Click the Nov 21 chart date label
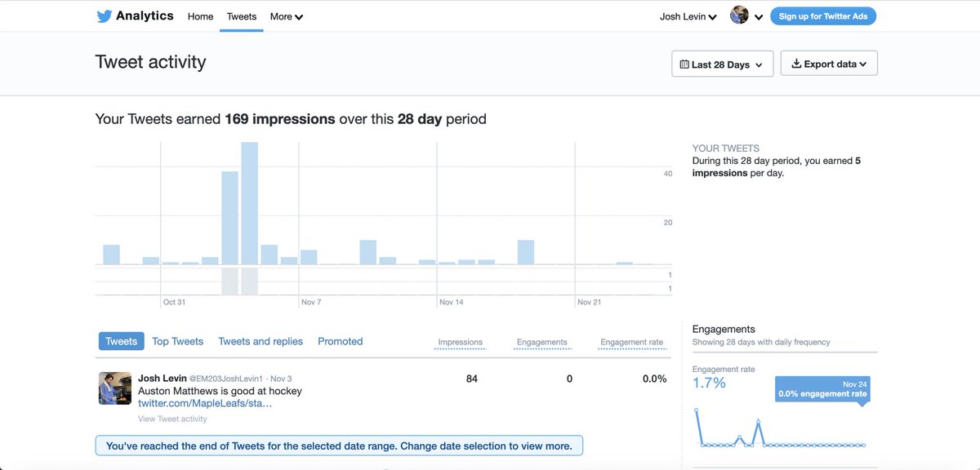This screenshot has width=980, height=470. (590, 302)
